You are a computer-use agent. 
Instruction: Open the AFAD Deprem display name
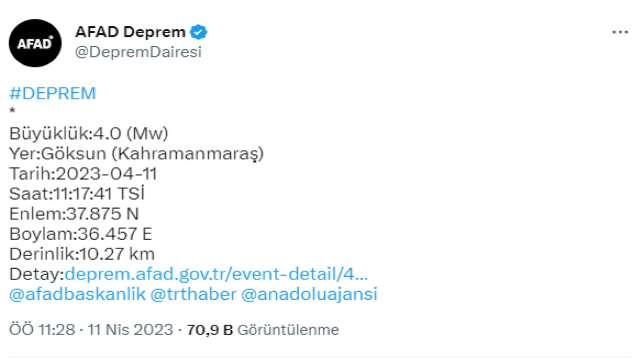130,32
